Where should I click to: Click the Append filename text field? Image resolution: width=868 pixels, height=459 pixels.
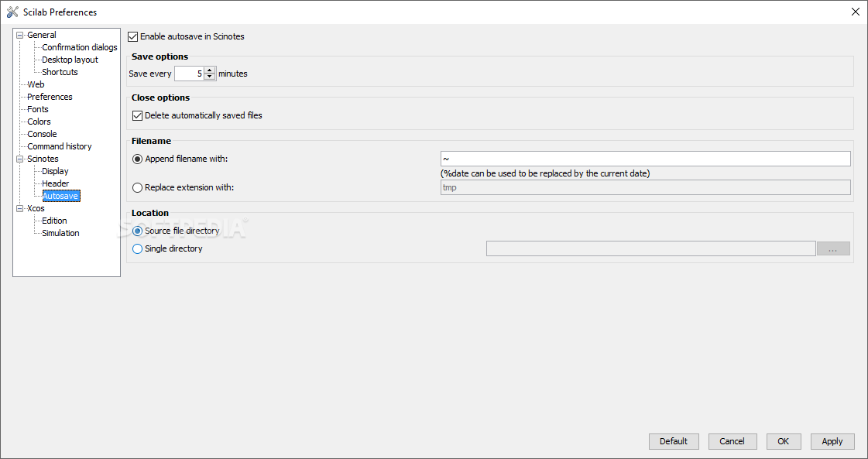[x=646, y=159]
